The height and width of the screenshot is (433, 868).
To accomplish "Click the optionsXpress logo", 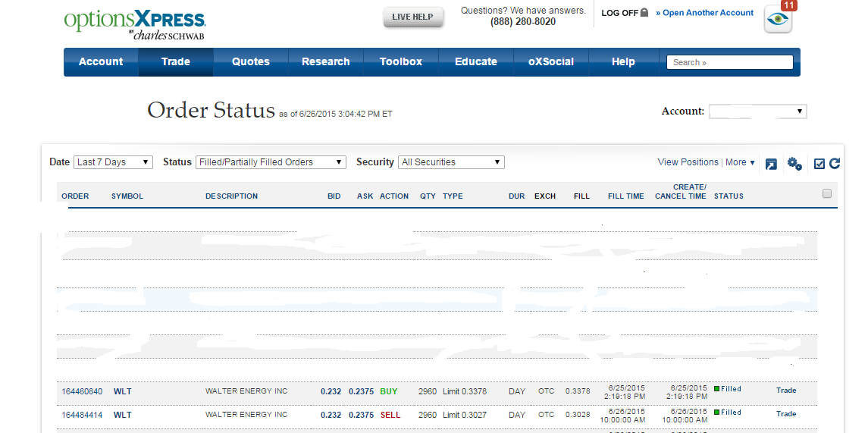I will coord(135,25).
